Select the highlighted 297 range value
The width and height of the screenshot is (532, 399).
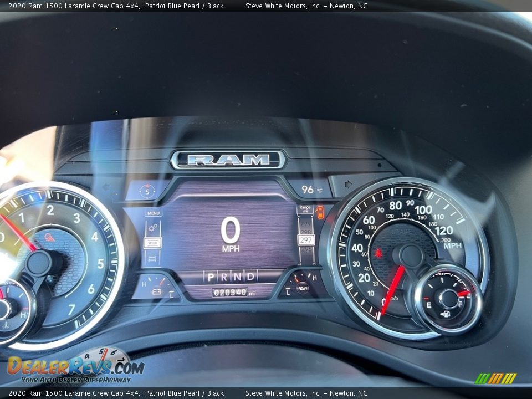pos(306,240)
